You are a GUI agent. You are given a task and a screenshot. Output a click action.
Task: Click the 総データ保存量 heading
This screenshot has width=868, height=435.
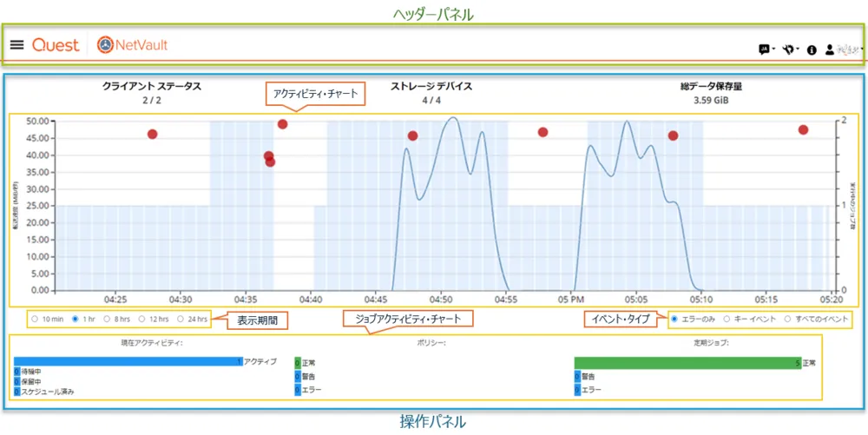click(x=712, y=86)
